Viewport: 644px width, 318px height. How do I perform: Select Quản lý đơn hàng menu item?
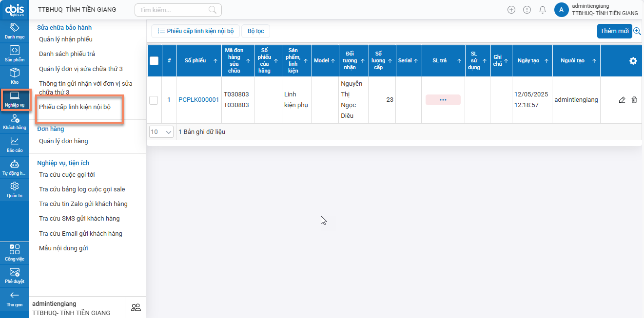[x=63, y=141]
